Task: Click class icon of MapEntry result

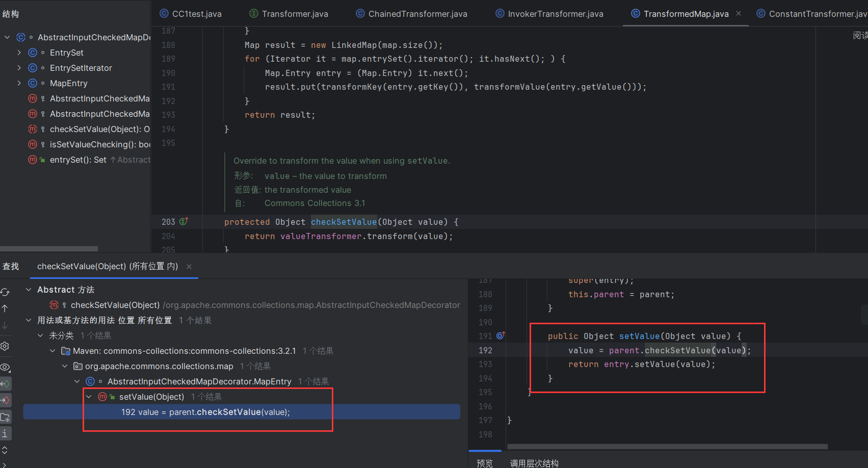Action: click(90, 381)
